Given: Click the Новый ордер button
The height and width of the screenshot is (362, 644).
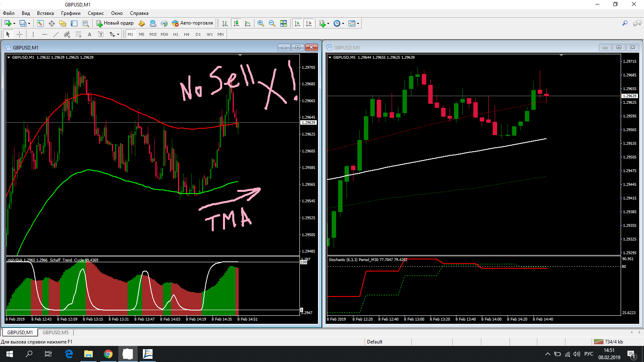Looking at the screenshot, I should click(115, 23).
